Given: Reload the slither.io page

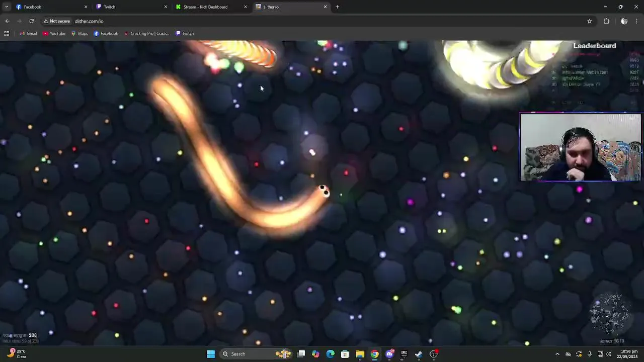Looking at the screenshot, I should (31, 21).
